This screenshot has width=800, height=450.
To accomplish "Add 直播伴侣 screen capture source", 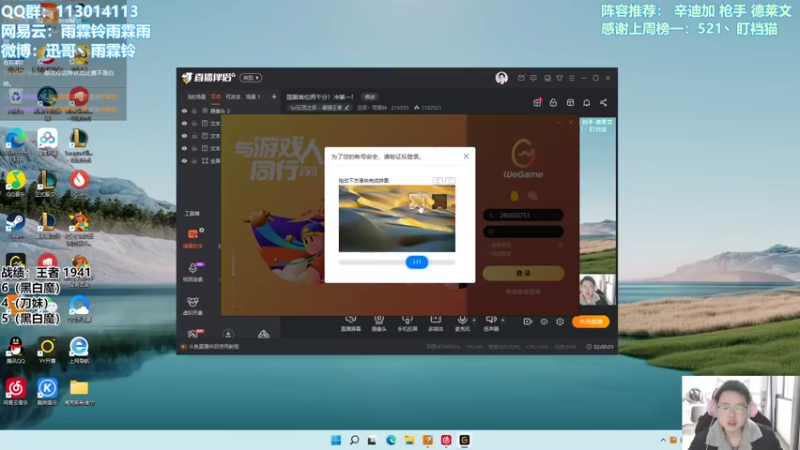I will [351, 323].
